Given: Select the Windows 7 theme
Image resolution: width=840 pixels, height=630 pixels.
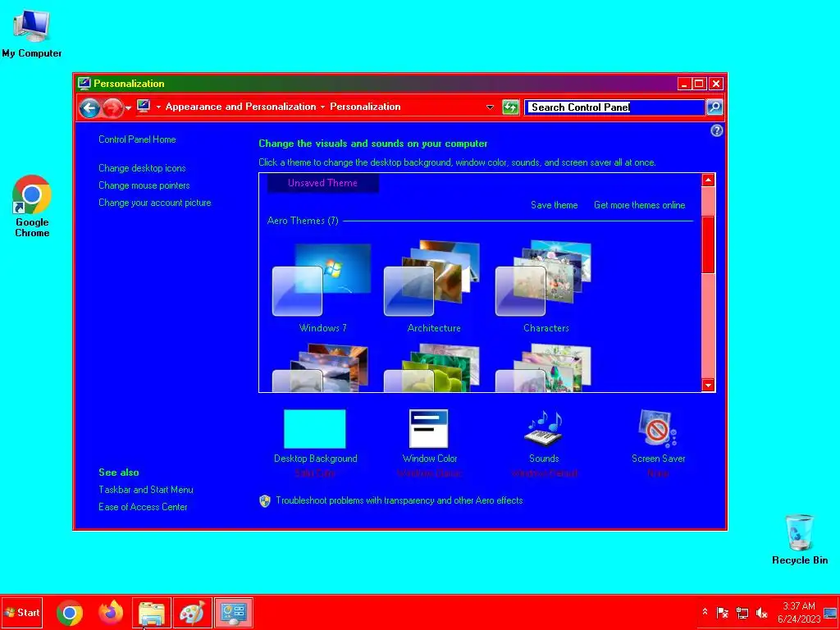Looking at the screenshot, I should pyautogui.click(x=322, y=288).
